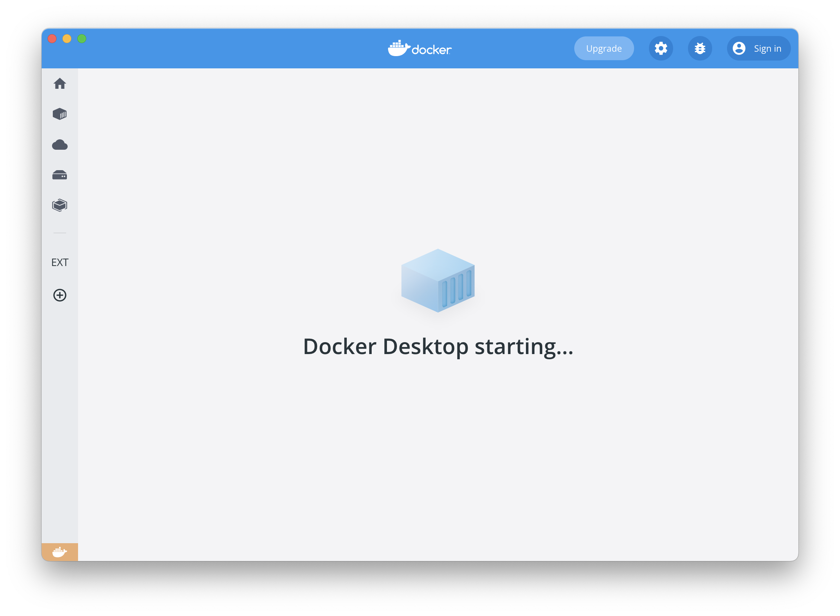The image size is (840, 616).
Task: Click the Sign in button
Action: (767, 48)
